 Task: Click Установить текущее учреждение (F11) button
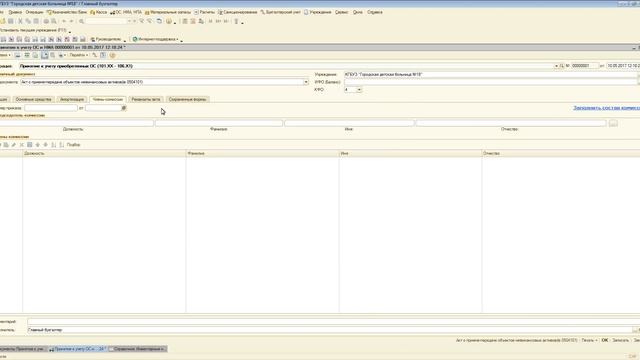pos(33,30)
